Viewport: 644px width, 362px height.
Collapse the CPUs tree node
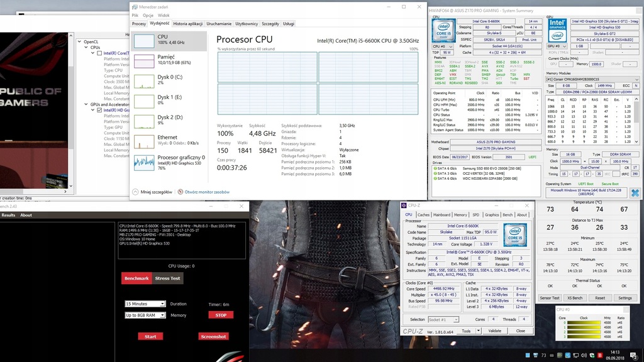click(x=86, y=47)
